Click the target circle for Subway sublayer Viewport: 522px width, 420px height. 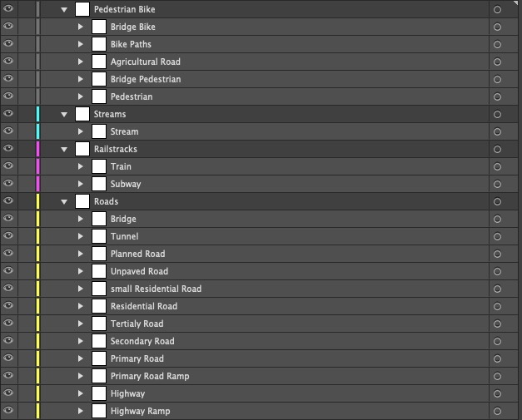(497, 185)
